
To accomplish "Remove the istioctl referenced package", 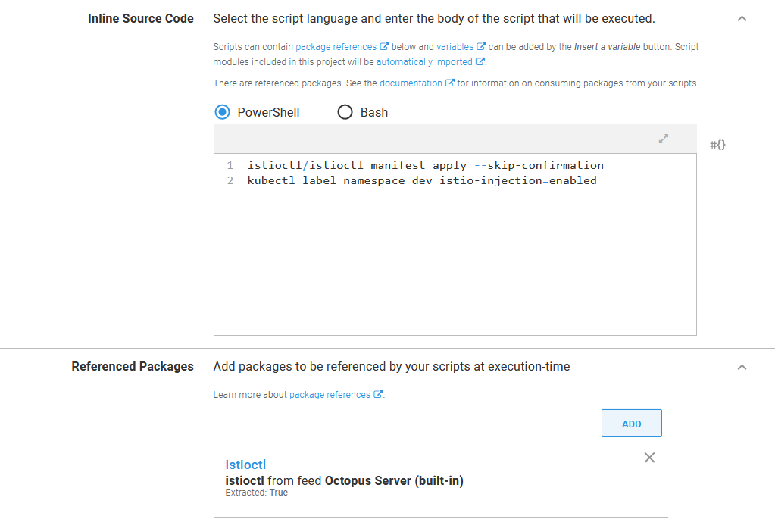I will pyautogui.click(x=649, y=458).
